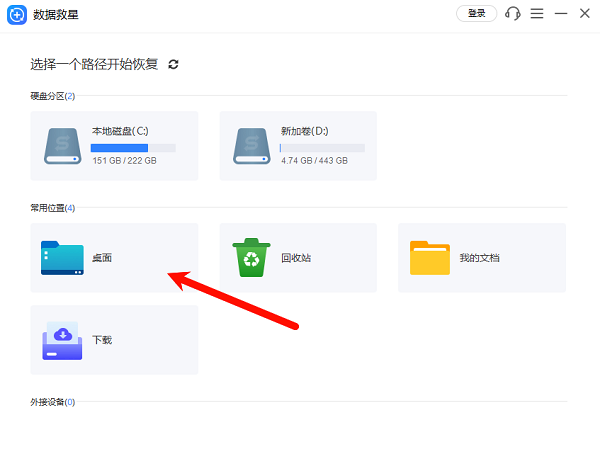The width and height of the screenshot is (600, 454).
Task: Open customer support headset icon
Action: (513, 13)
